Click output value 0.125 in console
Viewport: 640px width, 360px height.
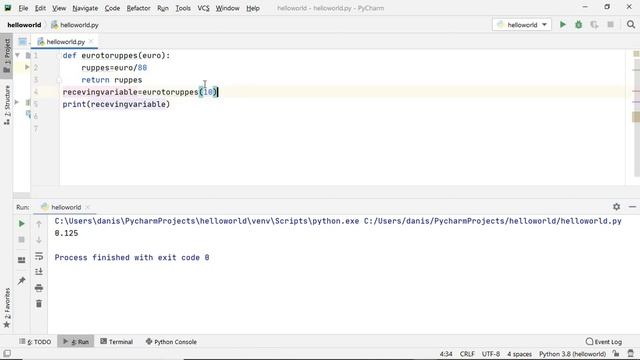(x=66, y=233)
